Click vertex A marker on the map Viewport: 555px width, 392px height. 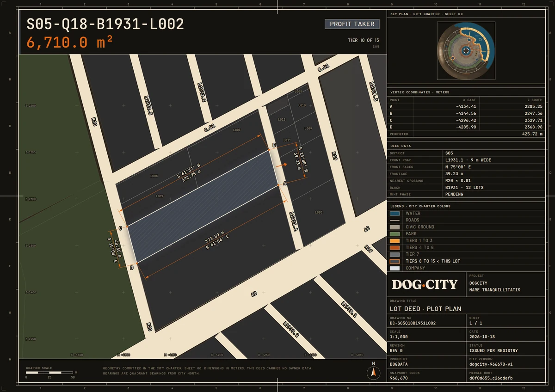(284, 183)
